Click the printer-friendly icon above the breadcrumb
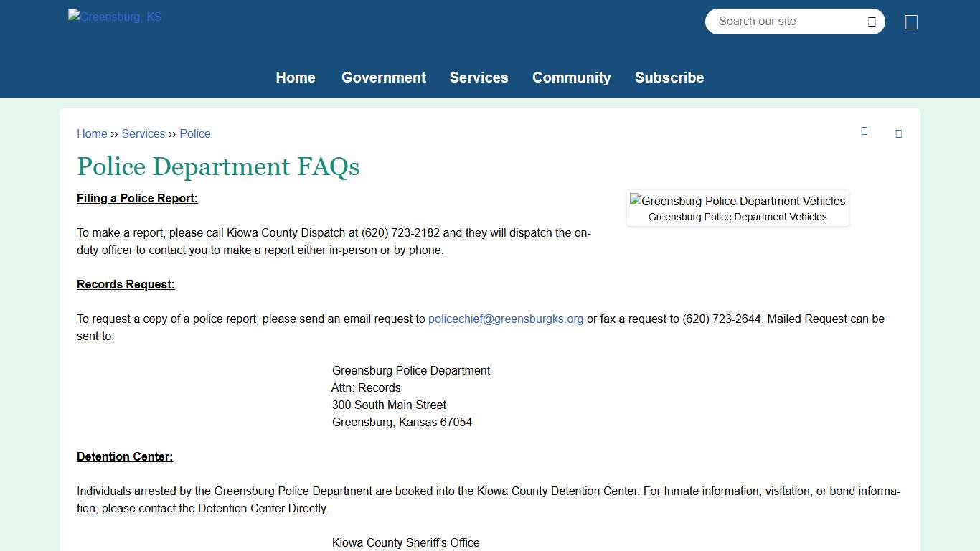The height and width of the screenshot is (551, 980). 864,131
